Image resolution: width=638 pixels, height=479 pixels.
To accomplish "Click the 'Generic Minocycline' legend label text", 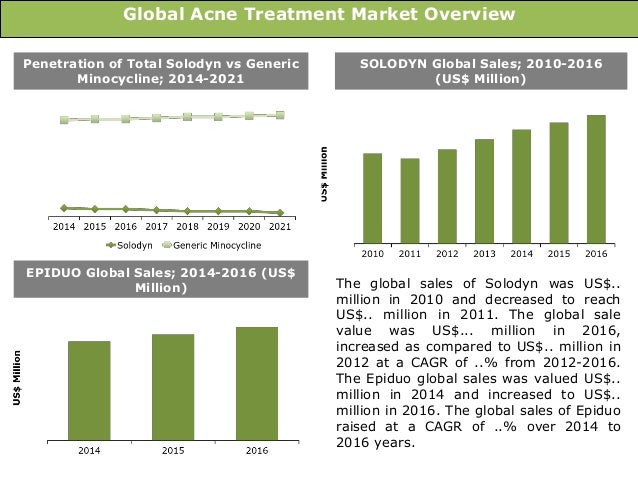I will point(217,245).
